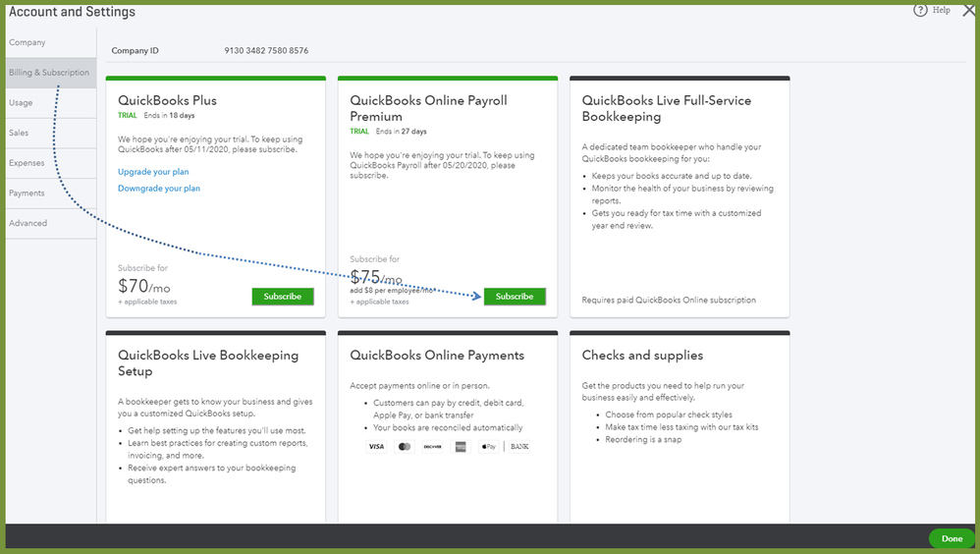Click the American Express logo

click(x=461, y=447)
